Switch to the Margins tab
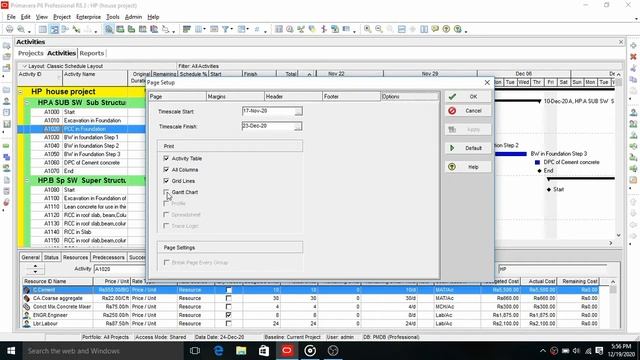 (x=235, y=96)
